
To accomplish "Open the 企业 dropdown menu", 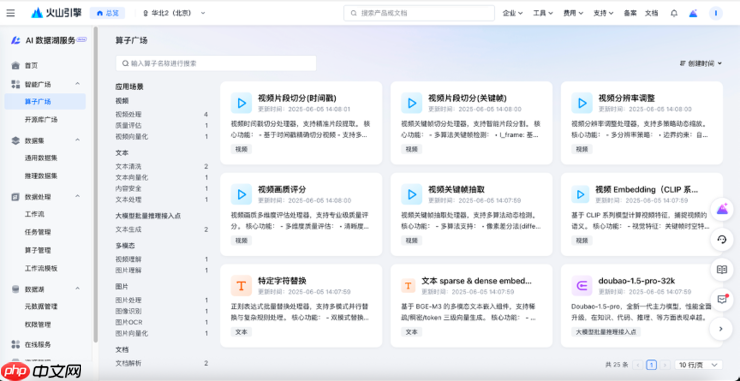I will click(513, 13).
